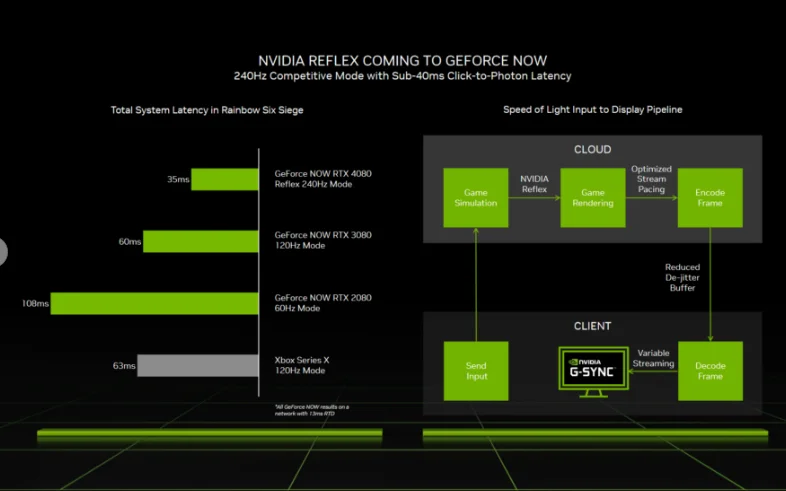Click the CLIENT section heading
Image resolution: width=786 pixels, height=491 pixels.
[x=593, y=326]
